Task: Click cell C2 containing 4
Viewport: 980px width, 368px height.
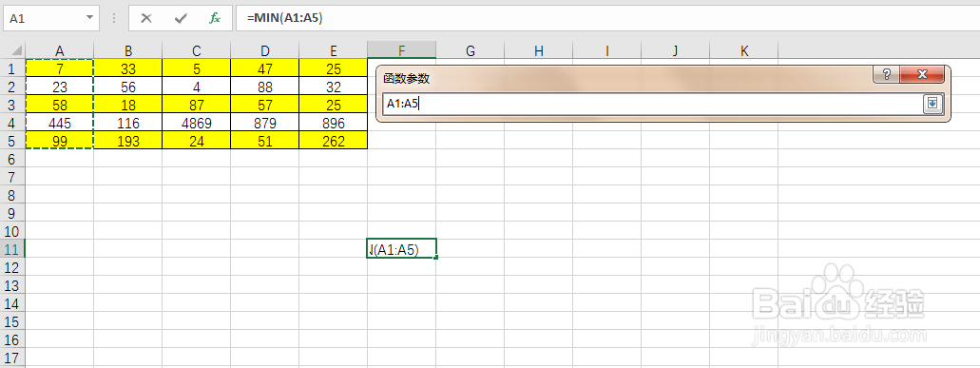Action: click(196, 87)
